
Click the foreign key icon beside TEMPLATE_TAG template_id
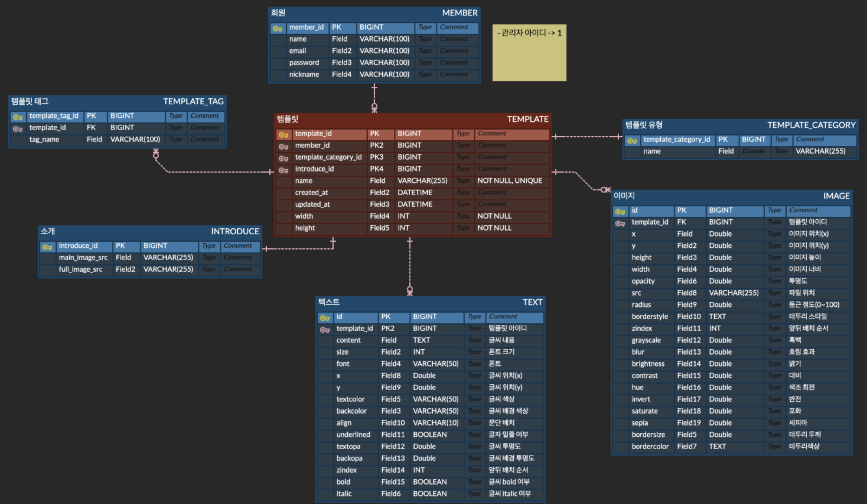[x=18, y=129]
